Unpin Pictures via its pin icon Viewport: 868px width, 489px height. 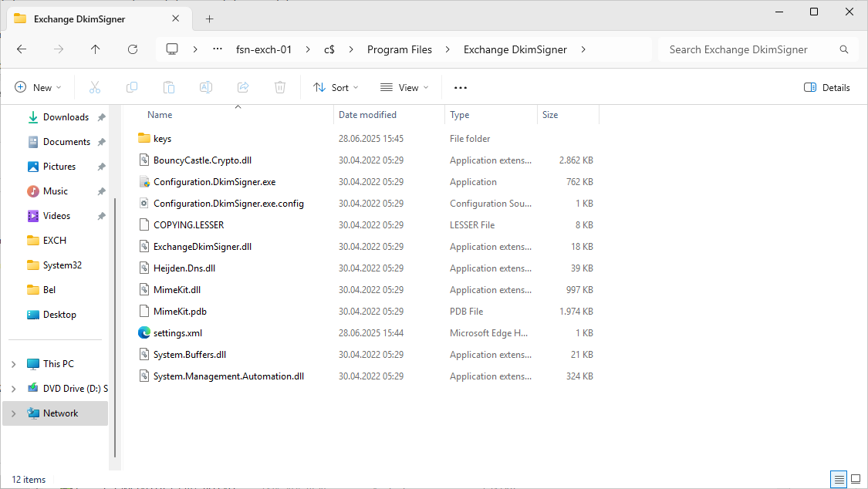coord(101,167)
